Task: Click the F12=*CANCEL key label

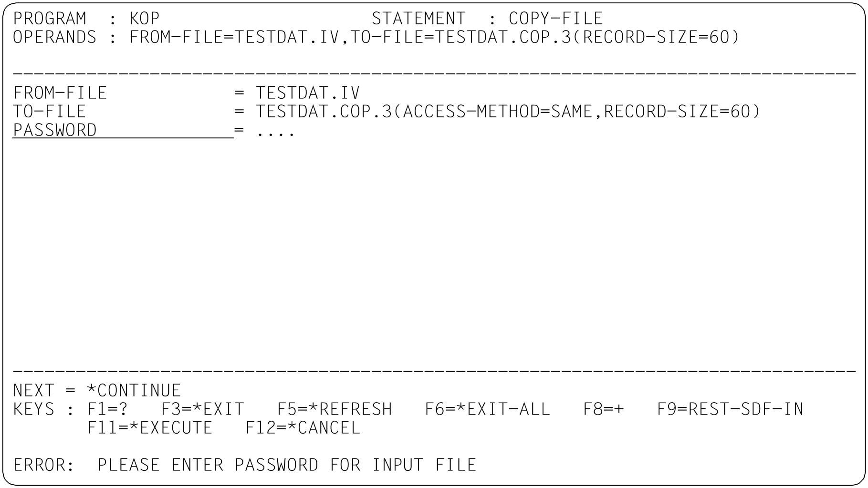Action: (303, 428)
